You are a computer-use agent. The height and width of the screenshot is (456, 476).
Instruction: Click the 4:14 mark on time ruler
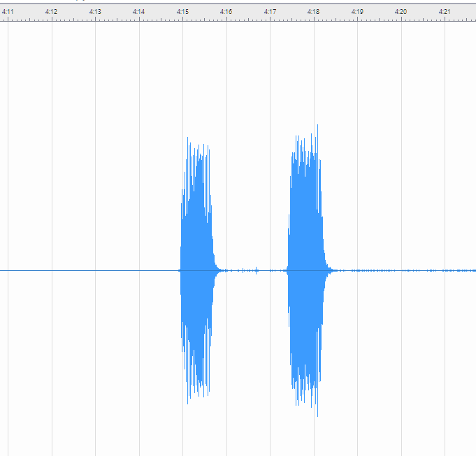click(138, 12)
